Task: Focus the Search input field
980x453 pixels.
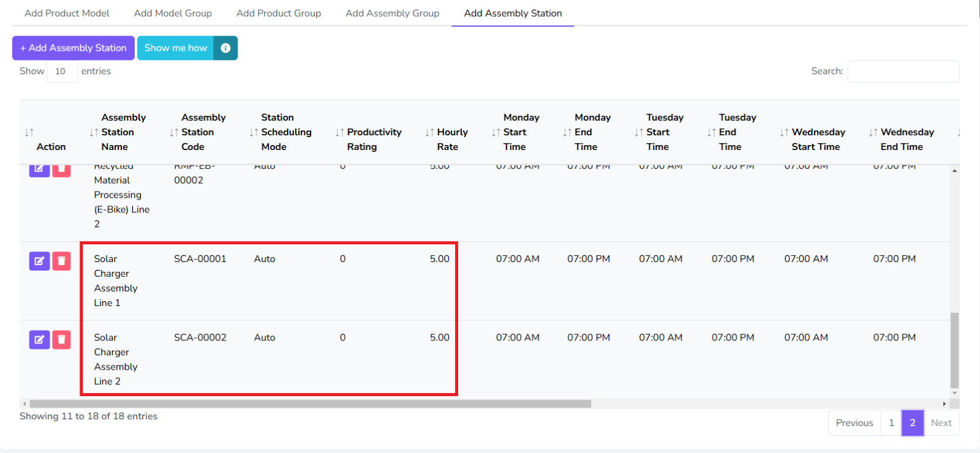Action: 903,72
